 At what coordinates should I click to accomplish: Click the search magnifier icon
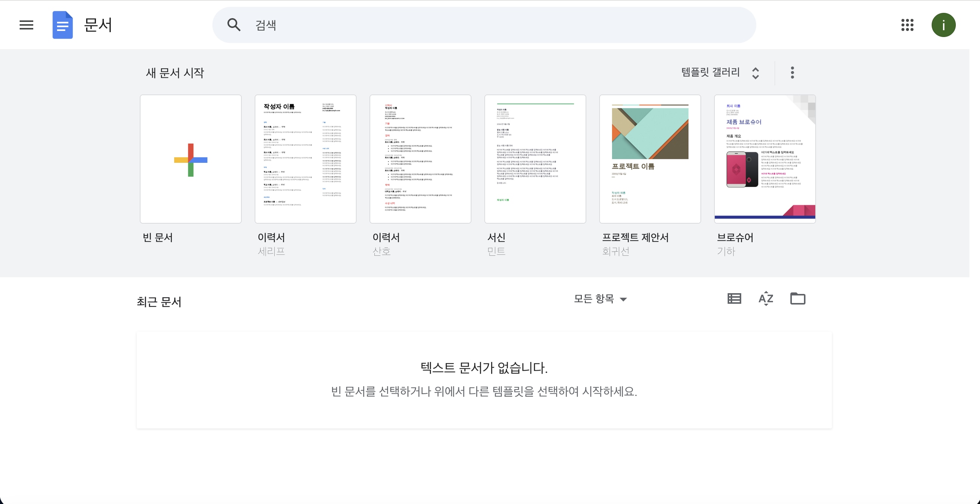233,25
